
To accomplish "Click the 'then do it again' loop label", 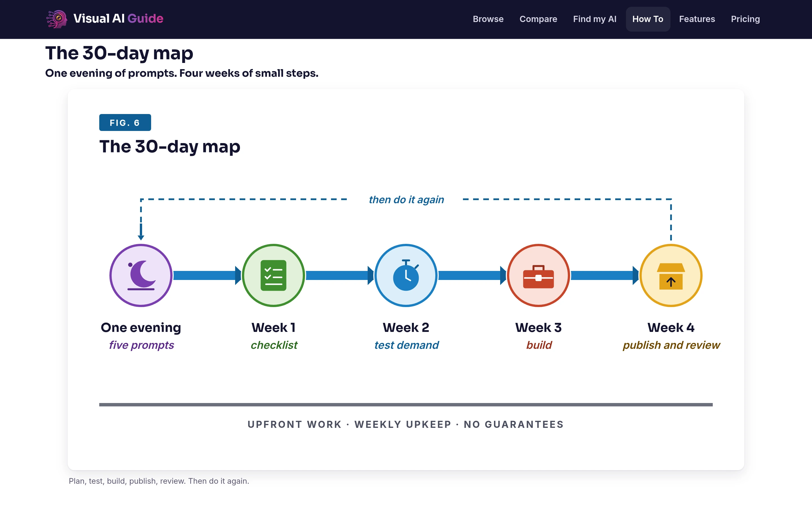I will pos(406,200).
